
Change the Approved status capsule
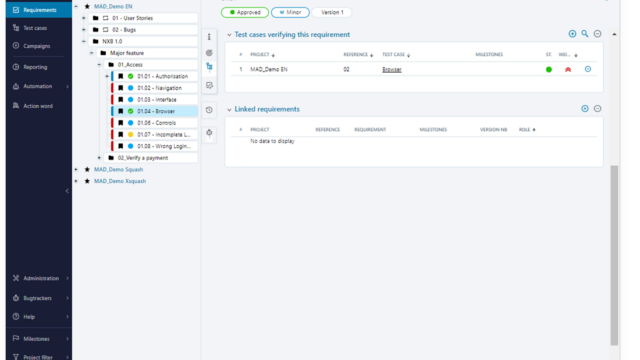(245, 12)
